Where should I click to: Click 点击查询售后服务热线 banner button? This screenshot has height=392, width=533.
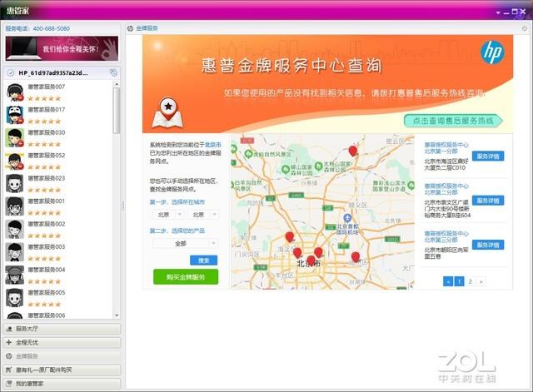[x=453, y=121]
